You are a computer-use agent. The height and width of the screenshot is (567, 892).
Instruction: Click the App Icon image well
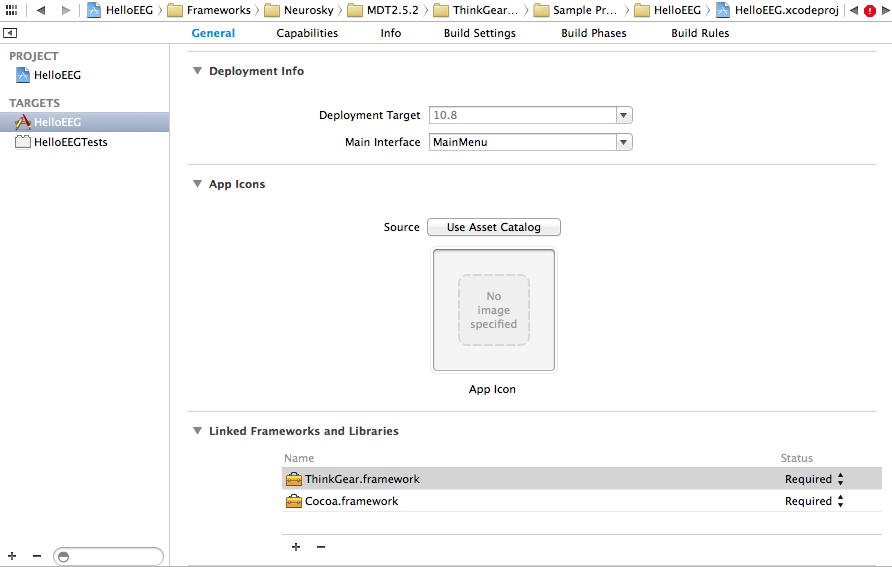tap(494, 310)
